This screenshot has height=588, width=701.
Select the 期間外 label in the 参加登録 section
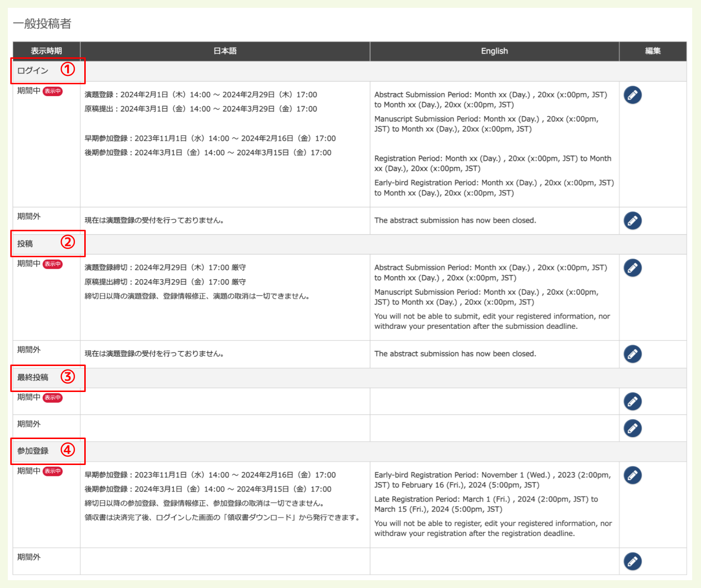point(28,556)
